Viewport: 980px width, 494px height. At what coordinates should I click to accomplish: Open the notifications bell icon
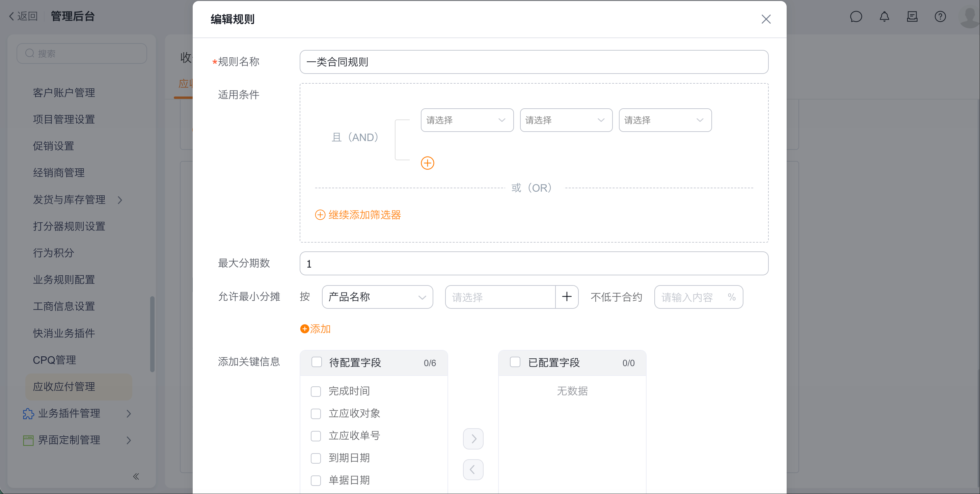884,17
